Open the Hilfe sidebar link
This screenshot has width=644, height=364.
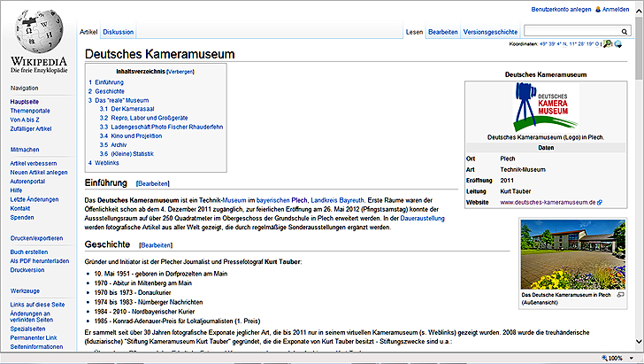point(17,190)
